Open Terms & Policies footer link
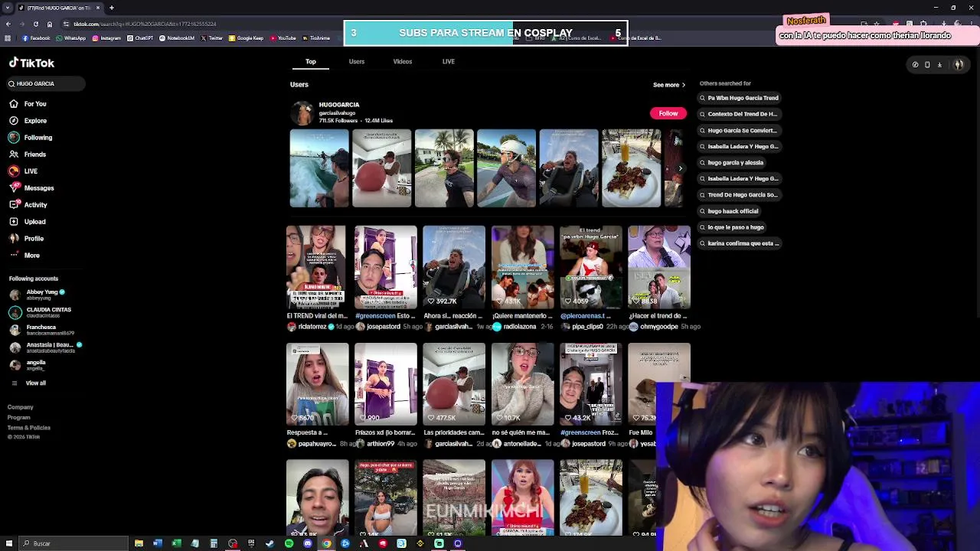The height and width of the screenshot is (551, 980). (29, 428)
